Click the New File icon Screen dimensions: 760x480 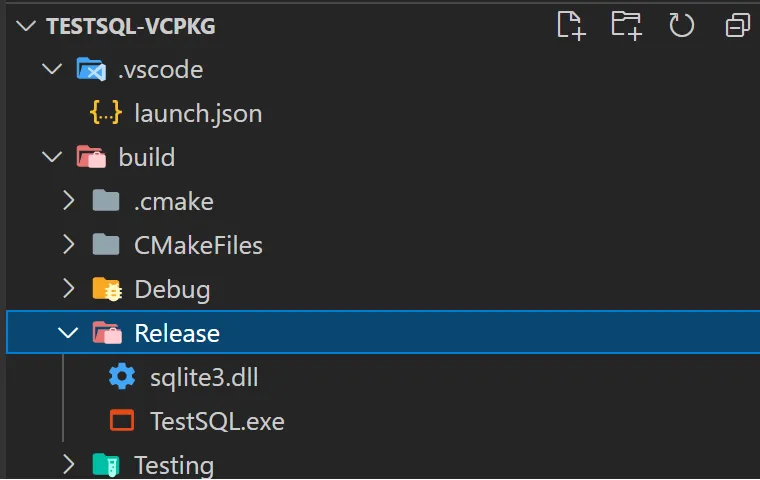coord(571,25)
